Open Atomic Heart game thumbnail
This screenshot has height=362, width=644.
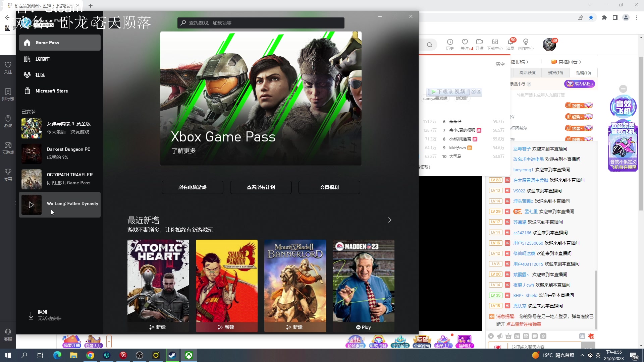point(158,281)
